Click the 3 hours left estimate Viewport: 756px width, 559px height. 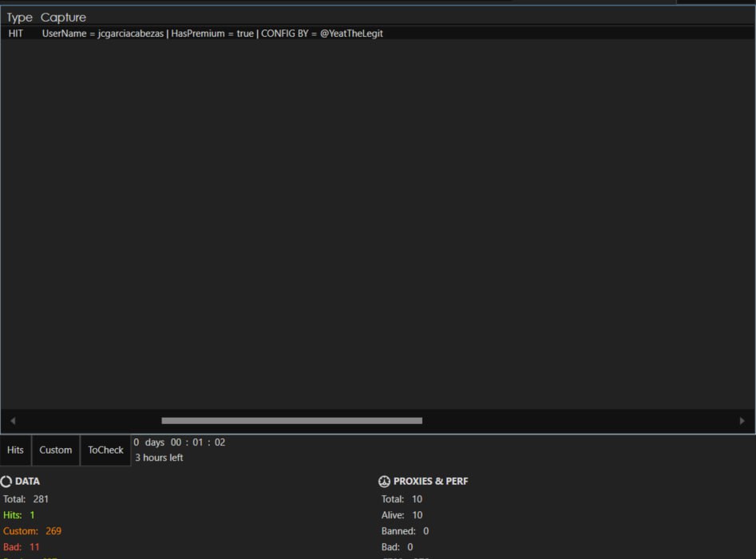[x=159, y=458]
